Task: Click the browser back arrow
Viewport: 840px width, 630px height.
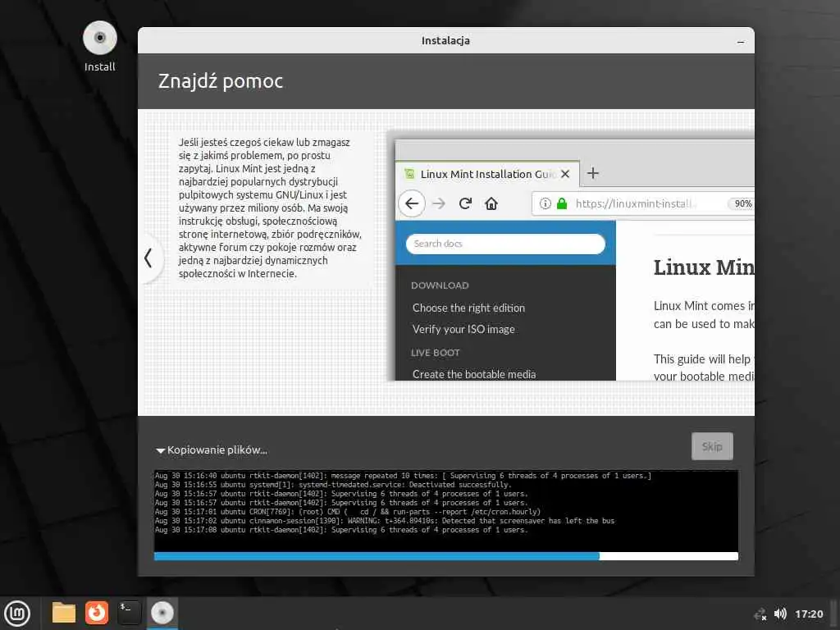Action: 412,203
